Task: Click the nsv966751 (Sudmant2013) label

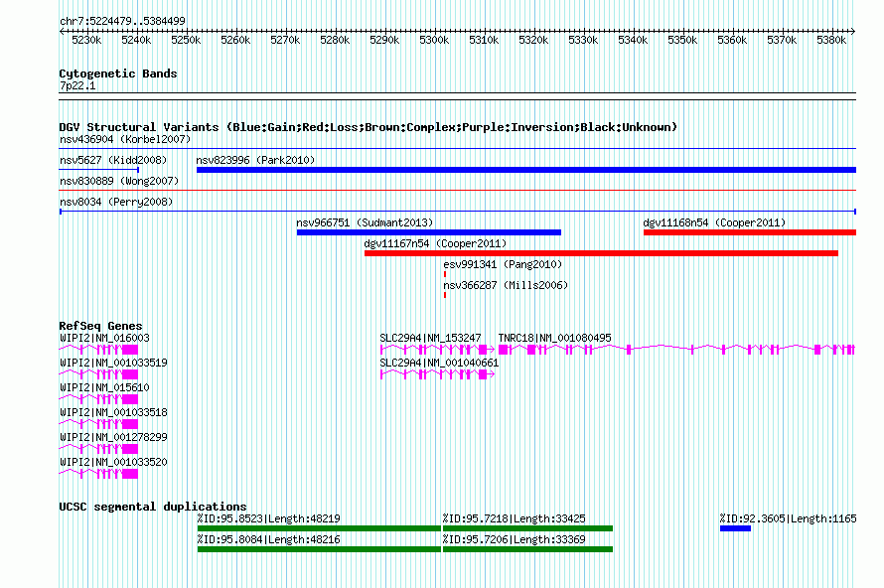Action: coord(365,222)
